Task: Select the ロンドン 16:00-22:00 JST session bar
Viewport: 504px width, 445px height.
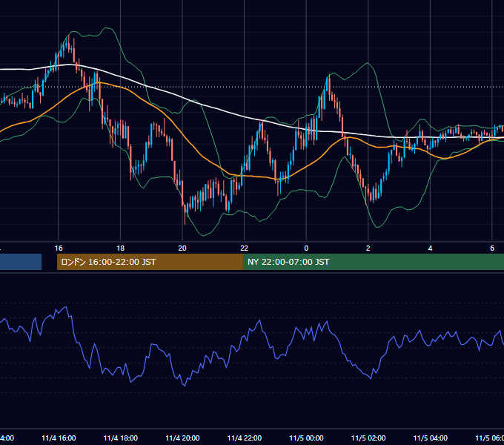Action: (x=150, y=262)
